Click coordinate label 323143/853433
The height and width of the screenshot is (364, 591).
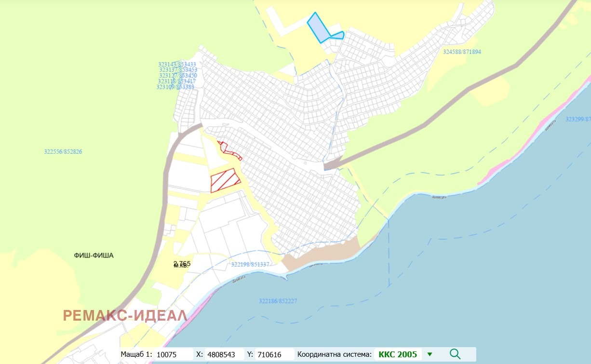pyautogui.click(x=176, y=64)
